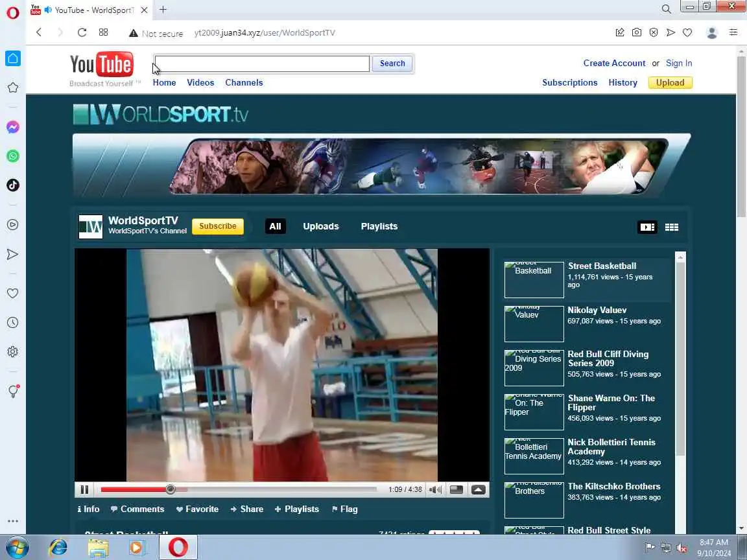The height and width of the screenshot is (560, 747).
Task: Select the Playlists tab on channel
Action: tap(379, 226)
